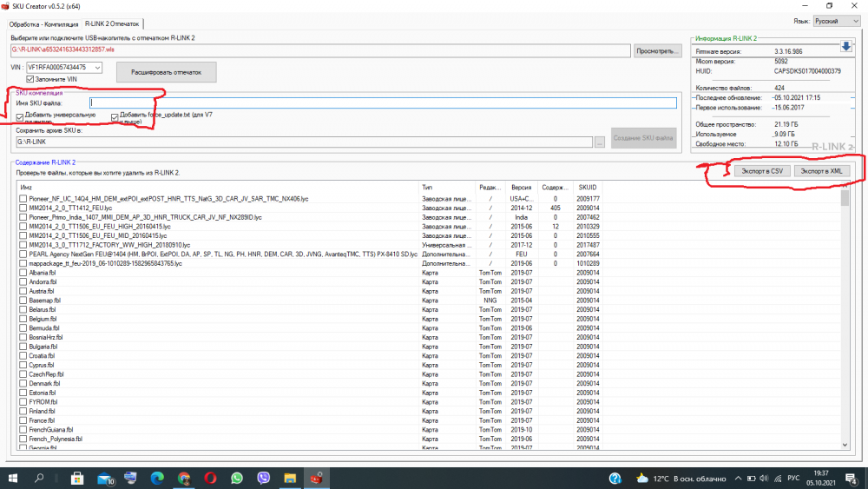Viewport: 868px width, 489px height.
Task: Open the Язык language dropdown
Action: 837,21
